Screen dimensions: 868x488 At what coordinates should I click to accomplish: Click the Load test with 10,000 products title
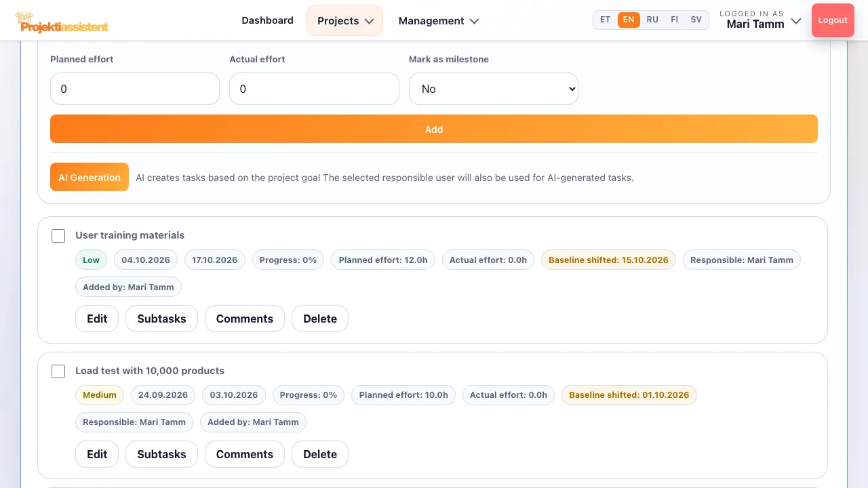(x=150, y=371)
